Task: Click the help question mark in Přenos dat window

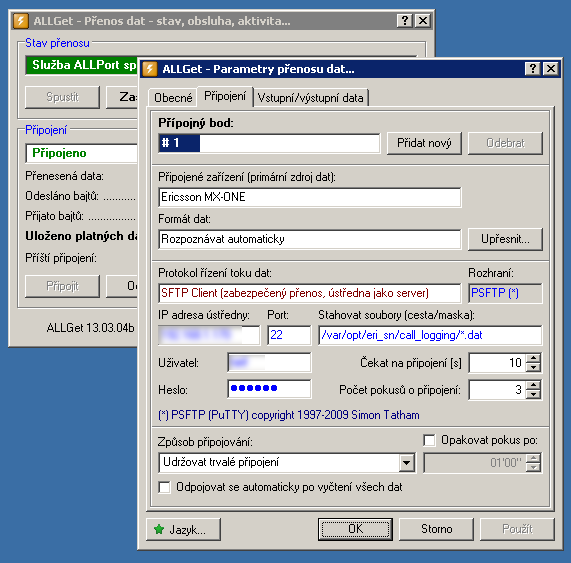Action: 404,20
